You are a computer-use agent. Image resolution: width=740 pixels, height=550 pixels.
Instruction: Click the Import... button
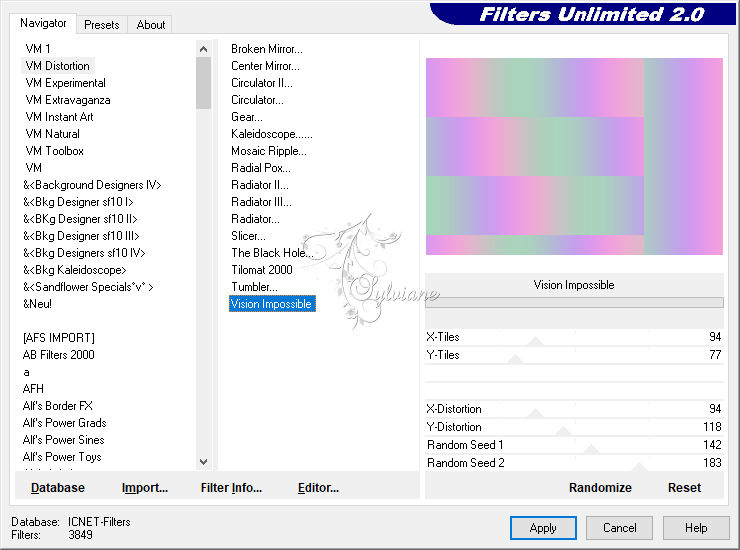(144, 488)
